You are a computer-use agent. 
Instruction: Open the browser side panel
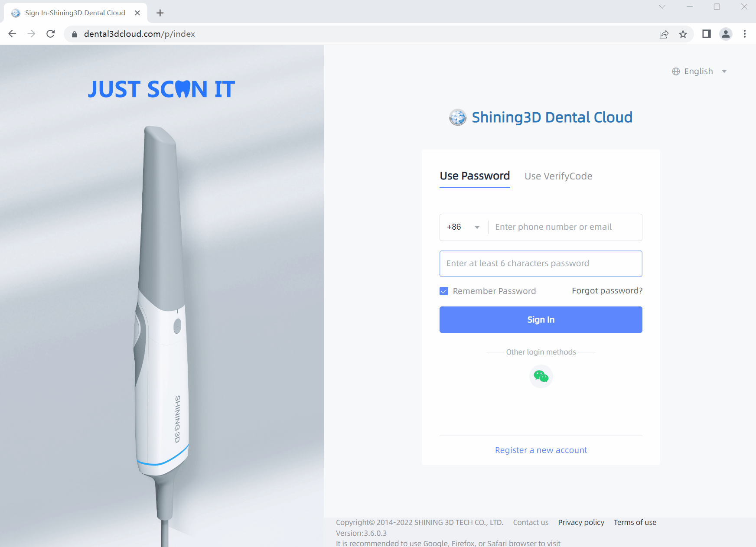coord(707,34)
